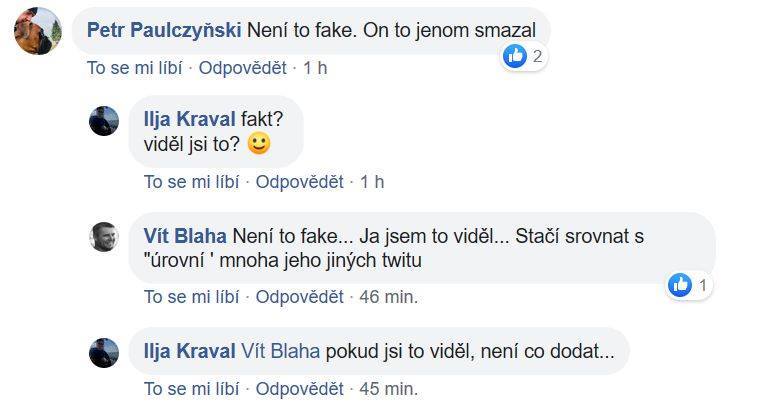This screenshot has width=764, height=415.
Task: Reply to Petr Paulczyński's comment
Action: pos(243,68)
